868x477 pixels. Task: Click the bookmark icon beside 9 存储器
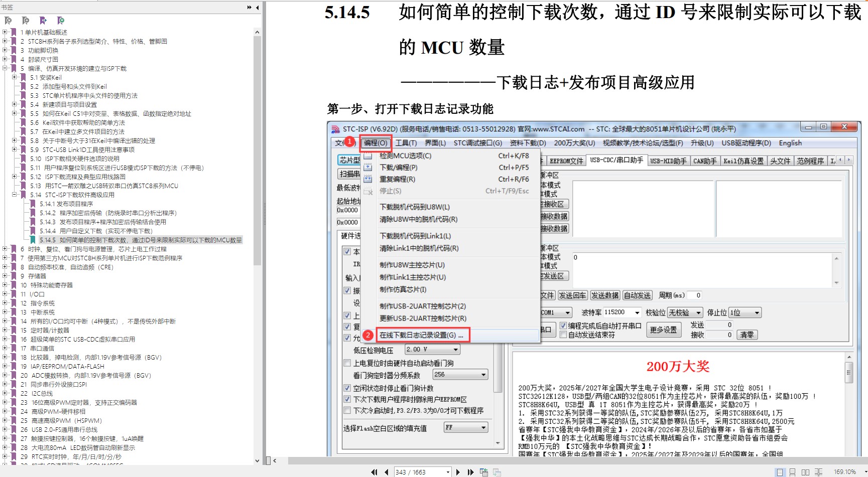[14, 276]
